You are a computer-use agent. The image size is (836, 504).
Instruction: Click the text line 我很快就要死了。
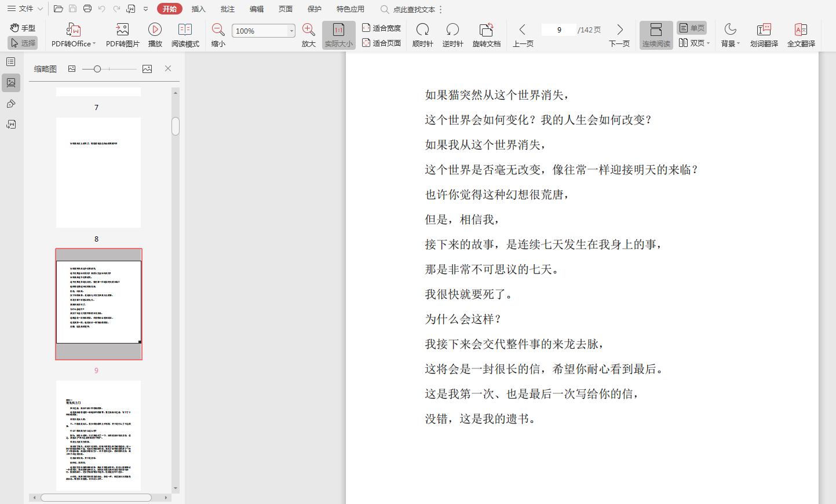pos(469,294)
